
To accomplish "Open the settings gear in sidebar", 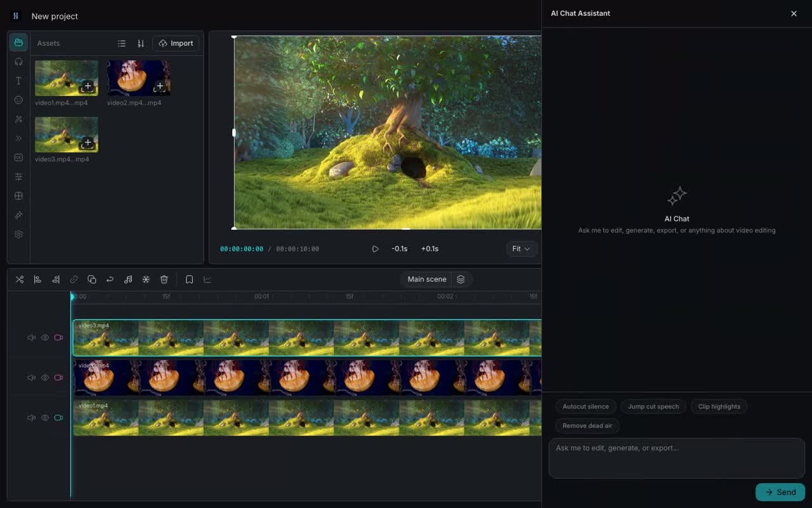I will 18,234.
